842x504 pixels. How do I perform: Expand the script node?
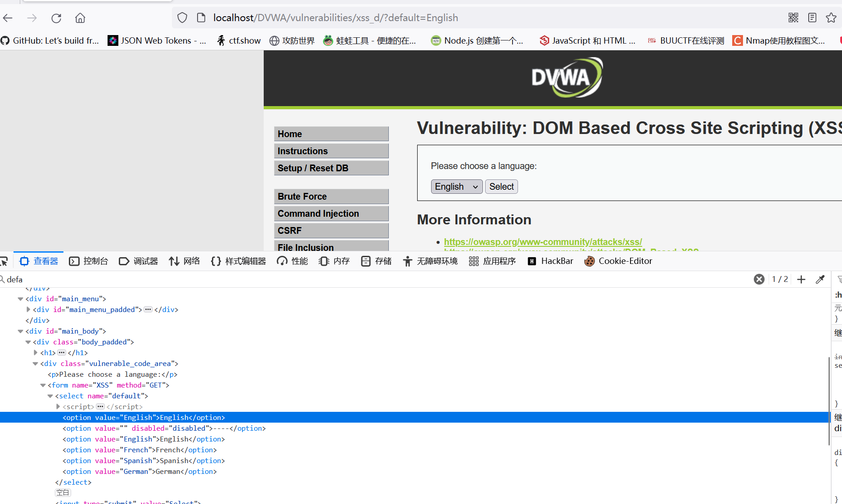[58, 406]
